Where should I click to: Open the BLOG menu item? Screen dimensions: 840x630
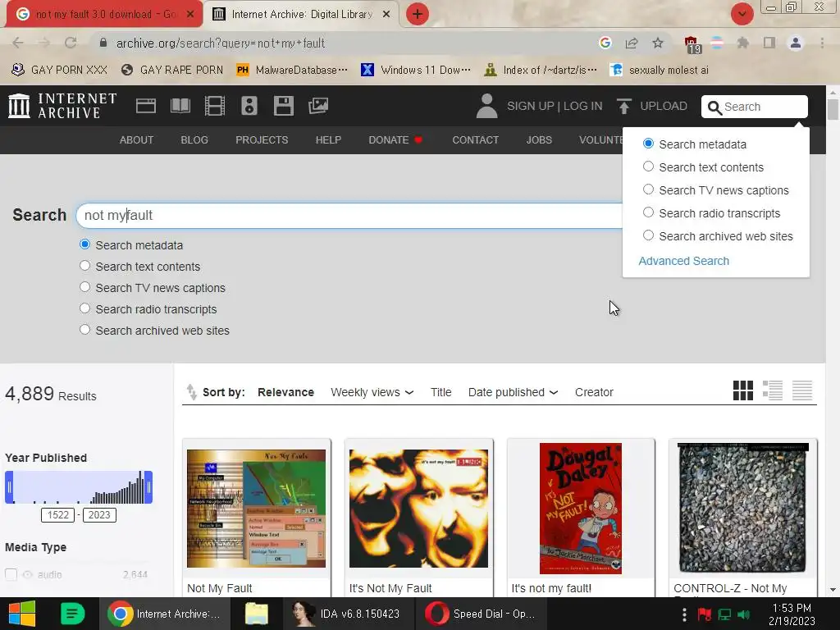point(194,139)
